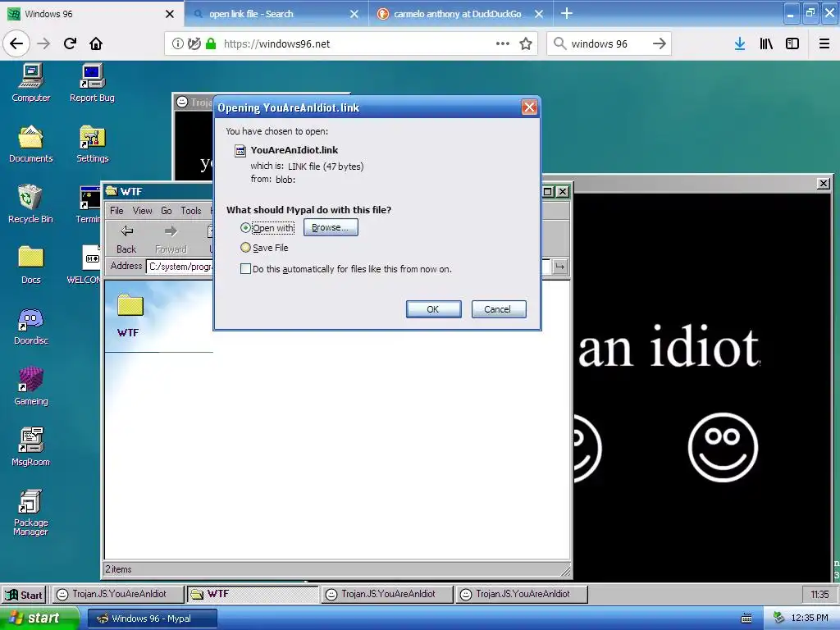Open the Settings desktop icon
840x630 pixels.
[x=92, y=143]
